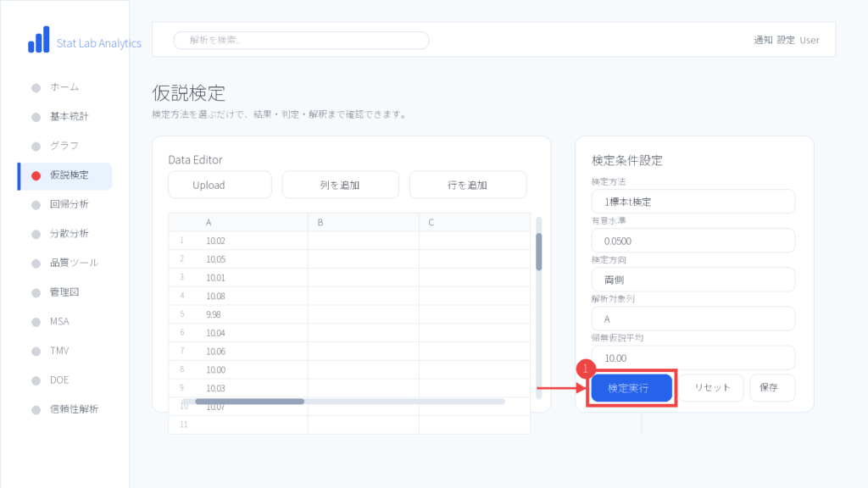Click the 有意水準 field showing 0.0500

coord(693,241)
